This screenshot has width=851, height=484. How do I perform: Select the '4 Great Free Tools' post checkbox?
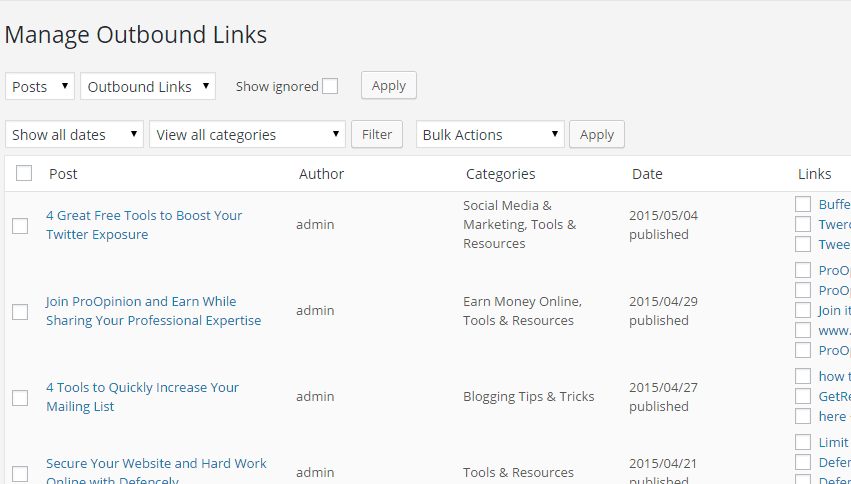[x=20, y=226]
